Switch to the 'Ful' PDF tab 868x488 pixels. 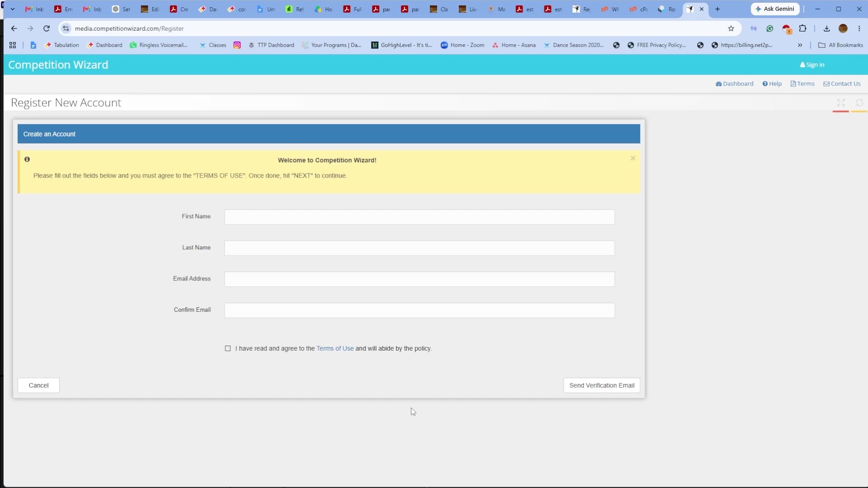pos(353,9)
